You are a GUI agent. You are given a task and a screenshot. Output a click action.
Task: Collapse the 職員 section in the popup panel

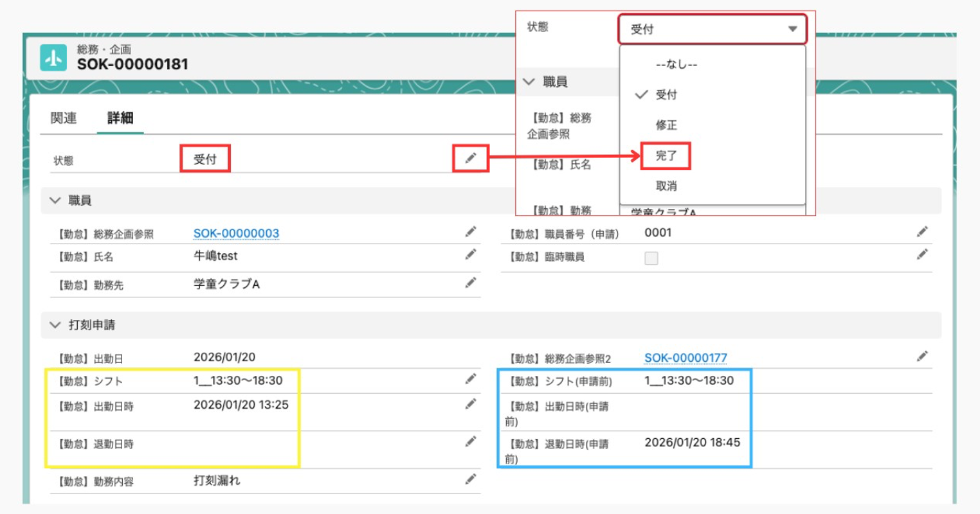click(529, 82)
